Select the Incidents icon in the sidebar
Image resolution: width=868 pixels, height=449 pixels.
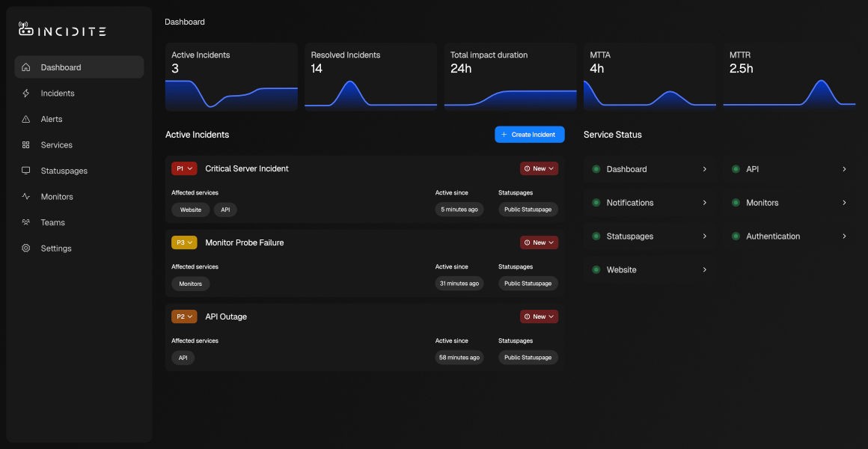[25, 93]
